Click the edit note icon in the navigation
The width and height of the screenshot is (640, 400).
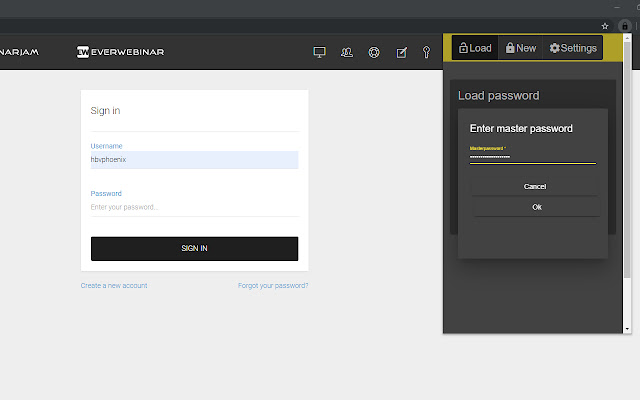pyautogui.click(x=401, y=52)
